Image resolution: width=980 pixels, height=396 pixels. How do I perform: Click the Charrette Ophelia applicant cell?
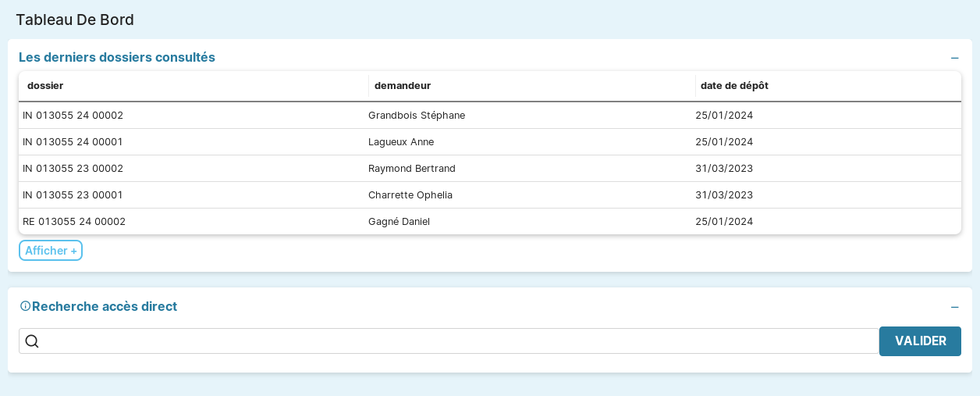tap(410, 195)
